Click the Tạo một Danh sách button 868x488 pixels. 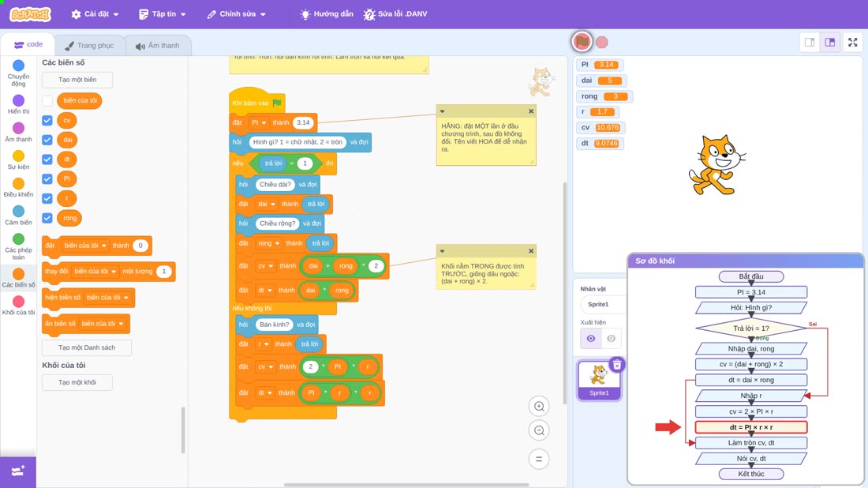[87, 348]
